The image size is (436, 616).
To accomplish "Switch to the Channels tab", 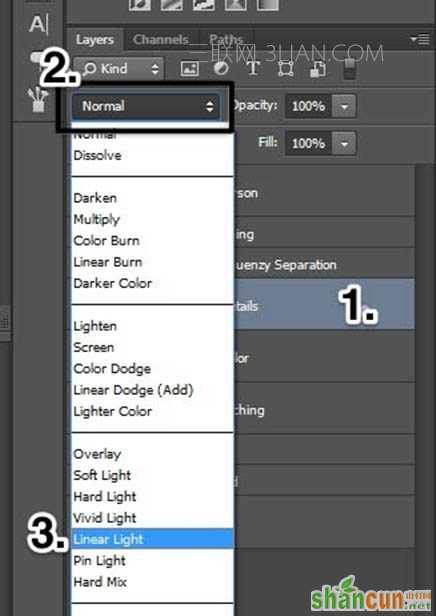I will (161, 39).
